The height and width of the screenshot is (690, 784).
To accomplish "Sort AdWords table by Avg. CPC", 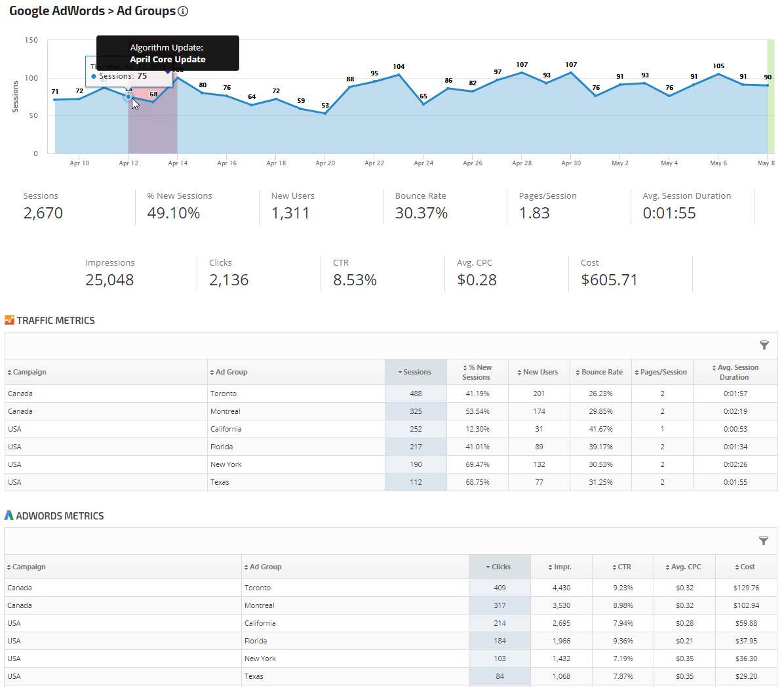I will [684, 567].
